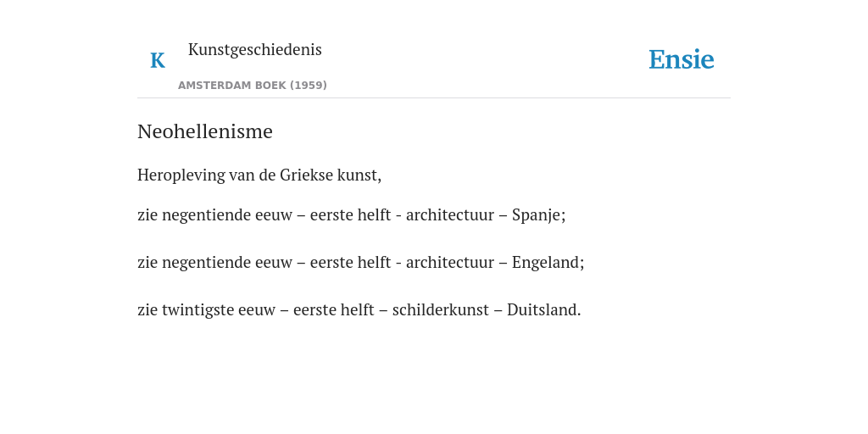Click the Spanje reference at line end
868x434 pixels.
537,214
